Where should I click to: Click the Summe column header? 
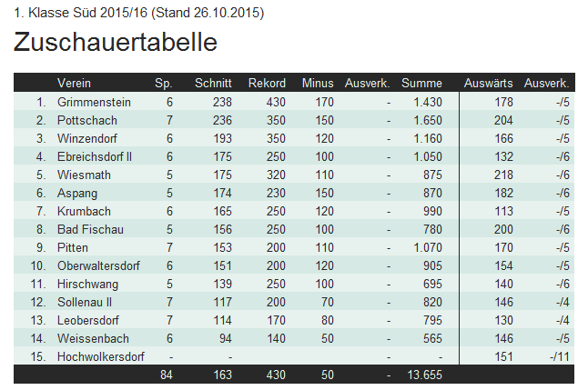421,83
